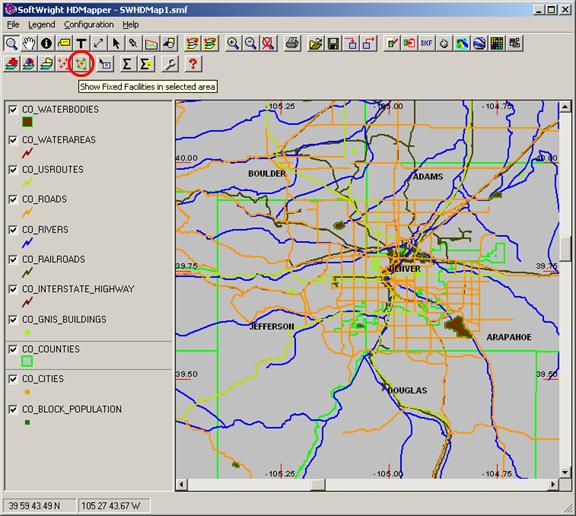Click the red question mark help icon

click(193, 64)
